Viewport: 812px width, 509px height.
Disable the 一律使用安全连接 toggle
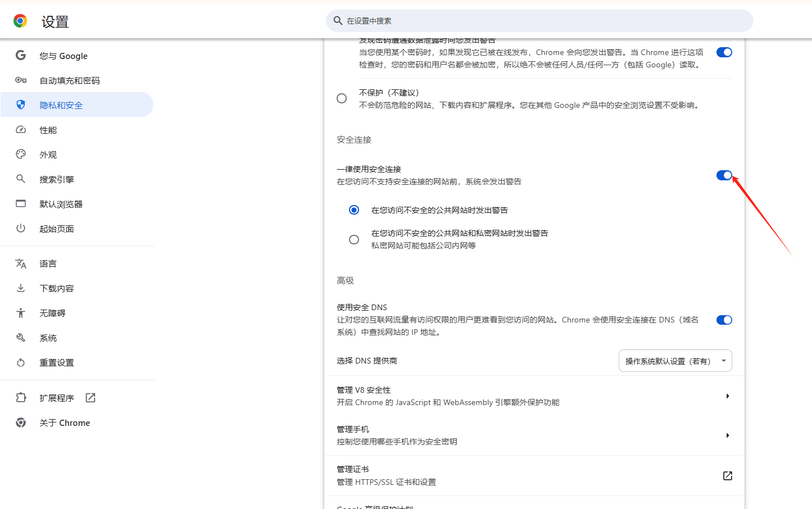(724, 175)
